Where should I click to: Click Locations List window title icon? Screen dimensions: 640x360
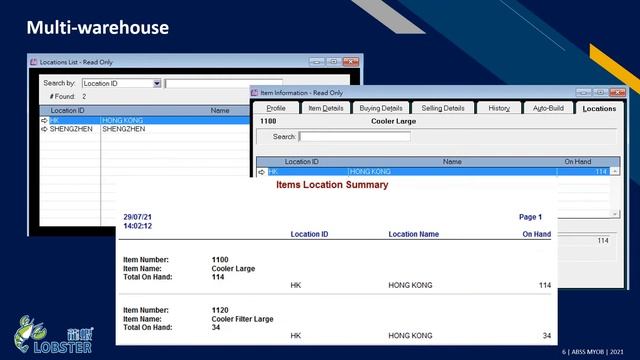point(33,62)
